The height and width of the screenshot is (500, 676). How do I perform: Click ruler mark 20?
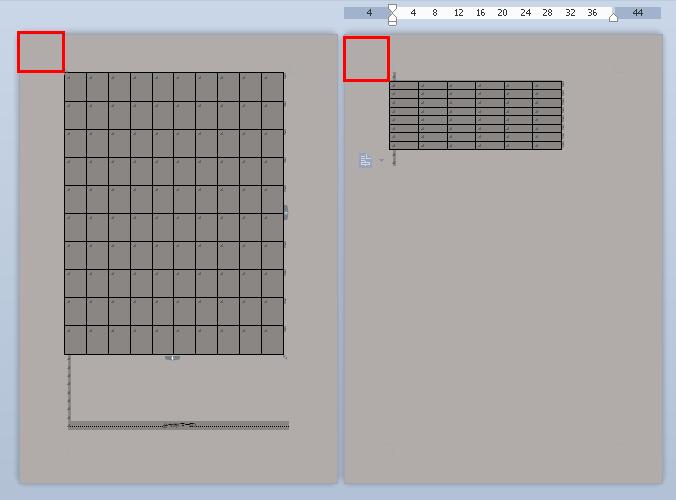pos(502,13)
